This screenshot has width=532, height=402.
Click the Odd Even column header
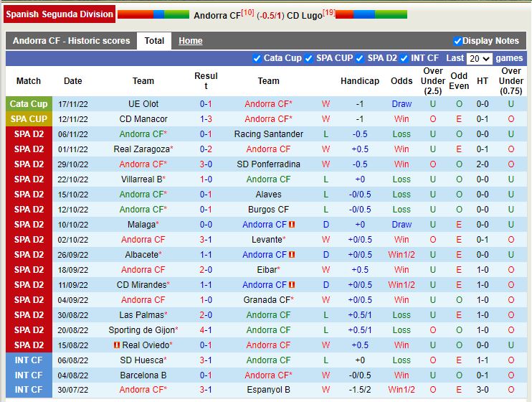pos(459,81)
